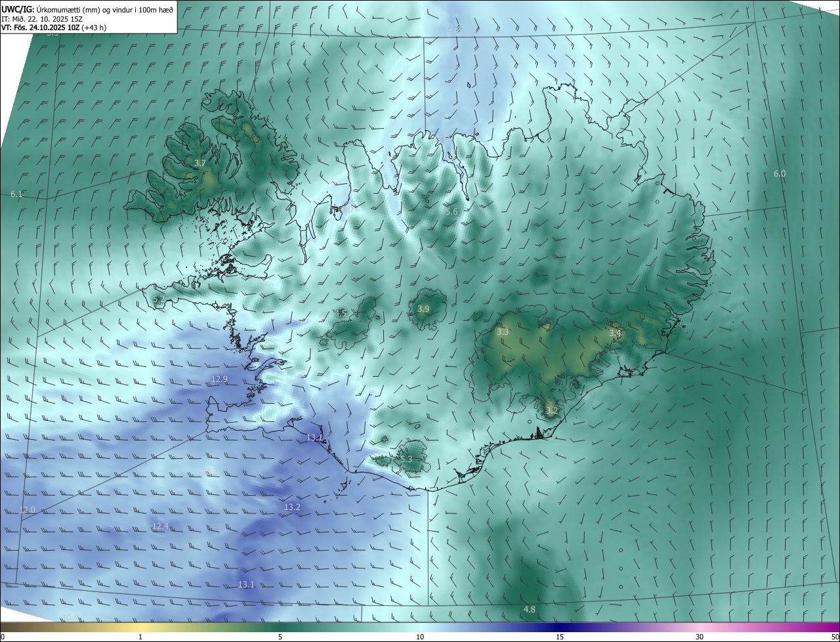Select the 4.5 value label on the Langjökull glacier
Image resolution: width=840 pixels, height=642 pixels.
[x=341, y=313]
